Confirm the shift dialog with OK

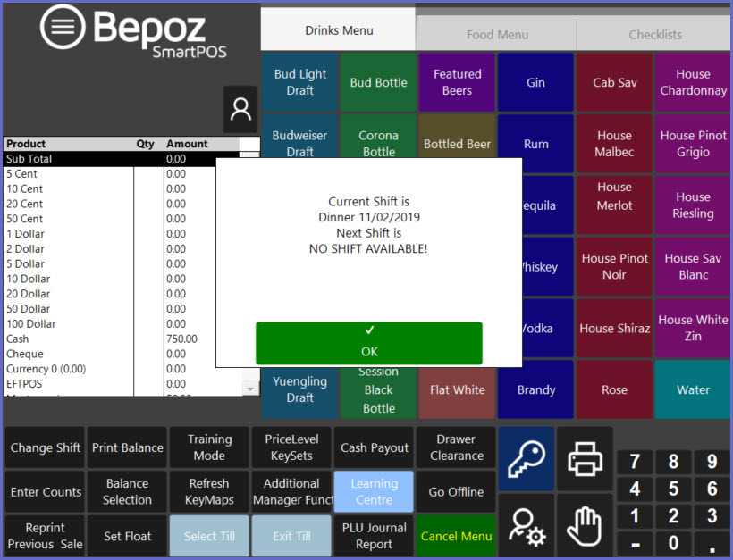(368, 343)
